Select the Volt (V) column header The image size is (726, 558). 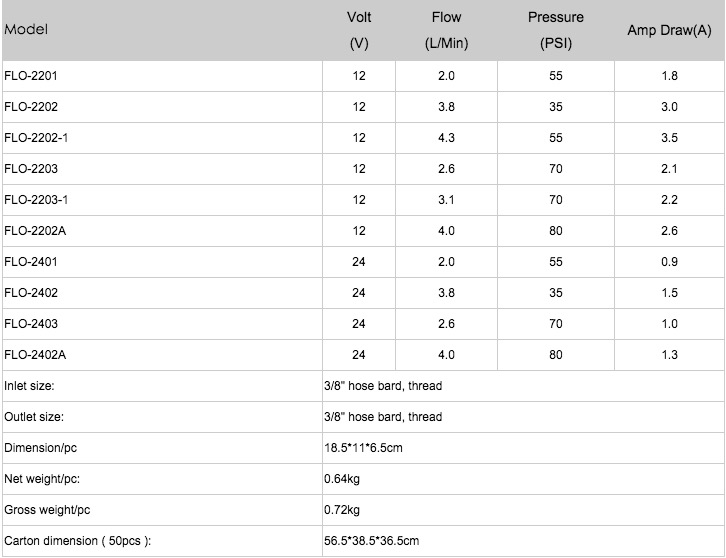tap(359, 30)
